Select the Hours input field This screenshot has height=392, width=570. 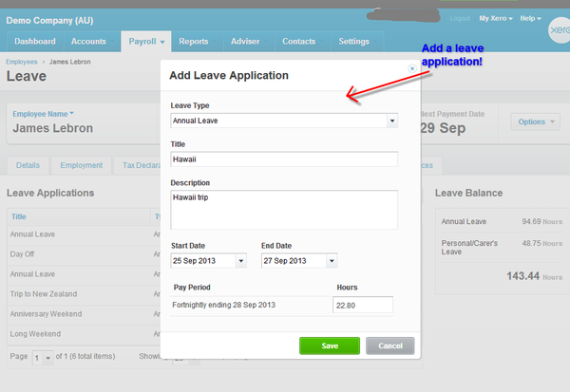(x=362, y=305)
